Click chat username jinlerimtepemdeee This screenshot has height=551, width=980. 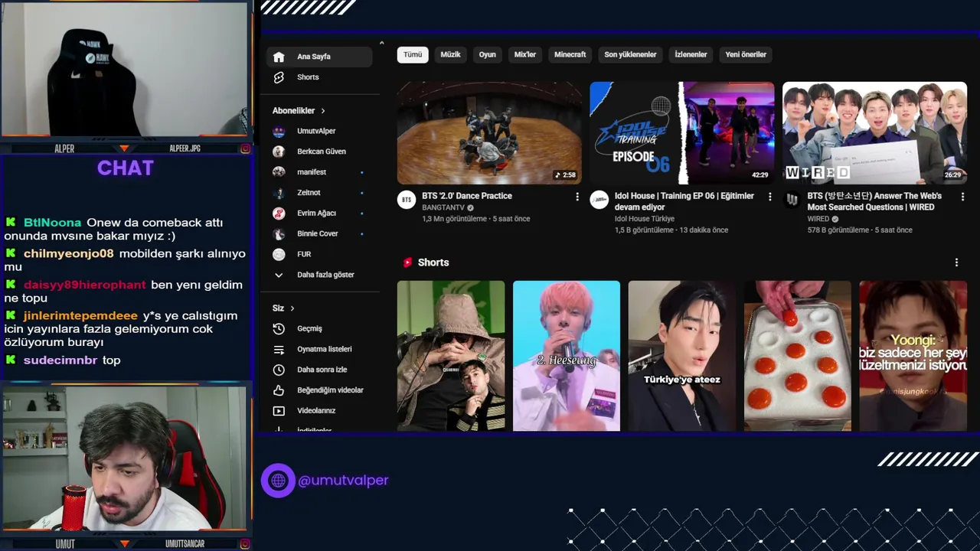[81, 315]
